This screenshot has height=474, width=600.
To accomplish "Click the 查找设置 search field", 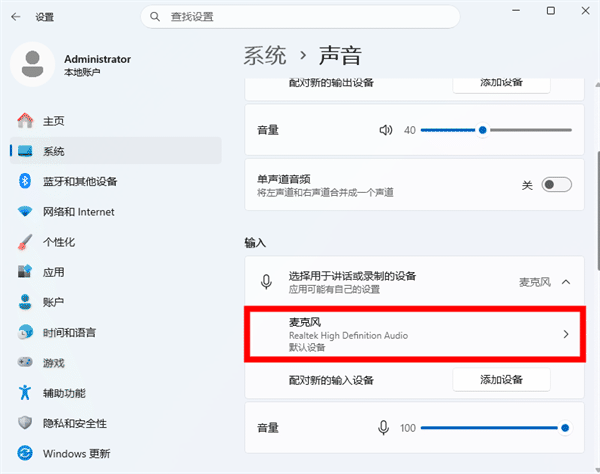I will click(300, 17).
